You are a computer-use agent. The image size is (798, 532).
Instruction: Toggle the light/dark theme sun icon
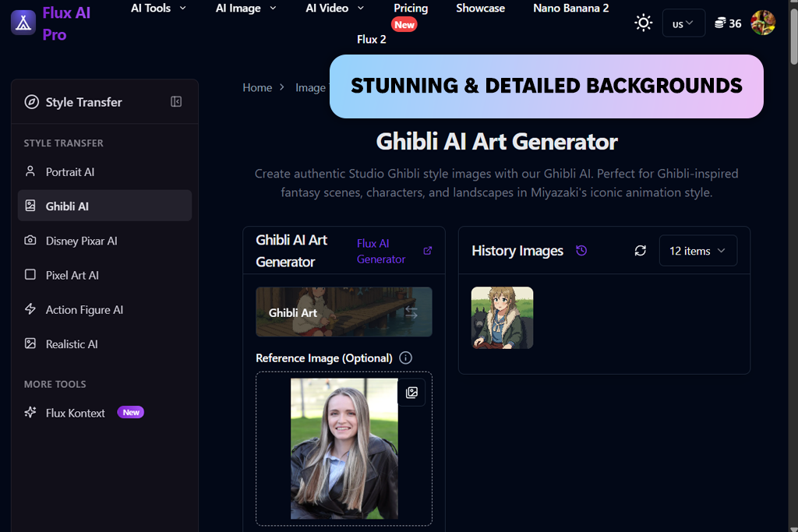pos(643,23)
